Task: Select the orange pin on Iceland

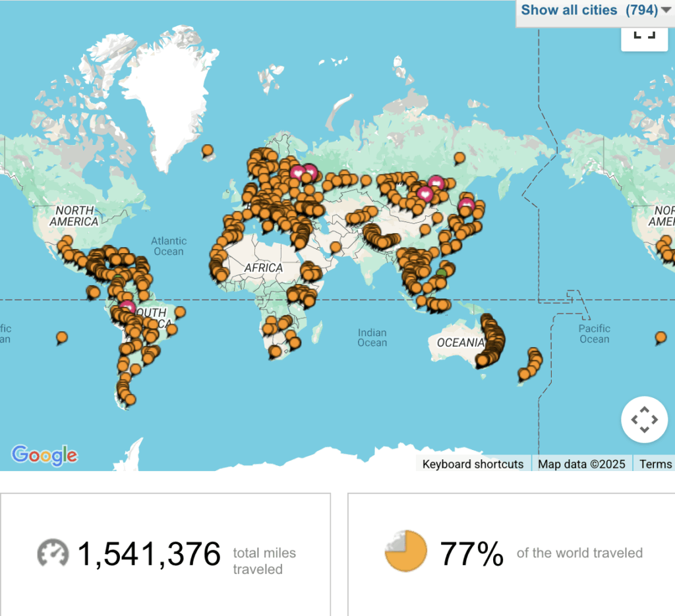Action: click(x=208, y=151)
